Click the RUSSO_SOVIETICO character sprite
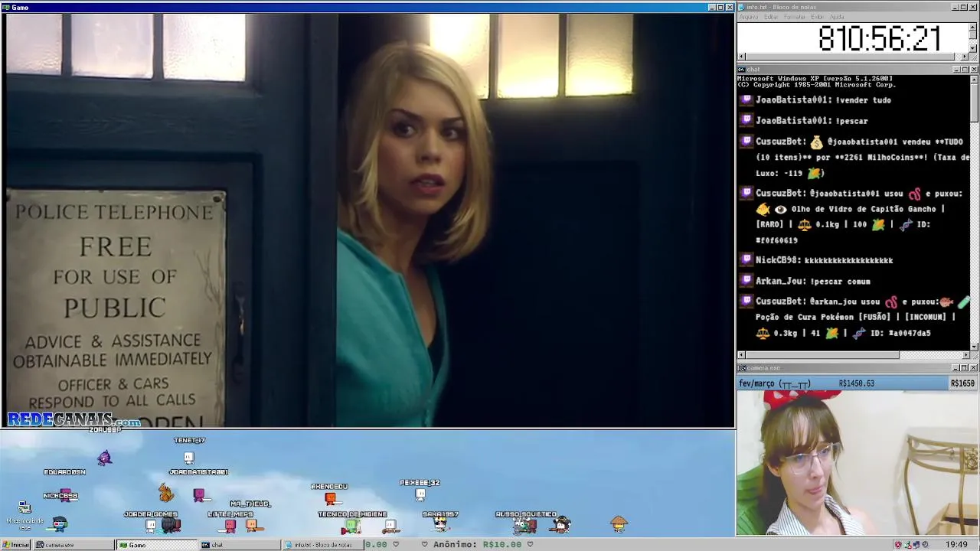Screen dimensions: 980x551 pyautogui.click(x=524, y=525)
